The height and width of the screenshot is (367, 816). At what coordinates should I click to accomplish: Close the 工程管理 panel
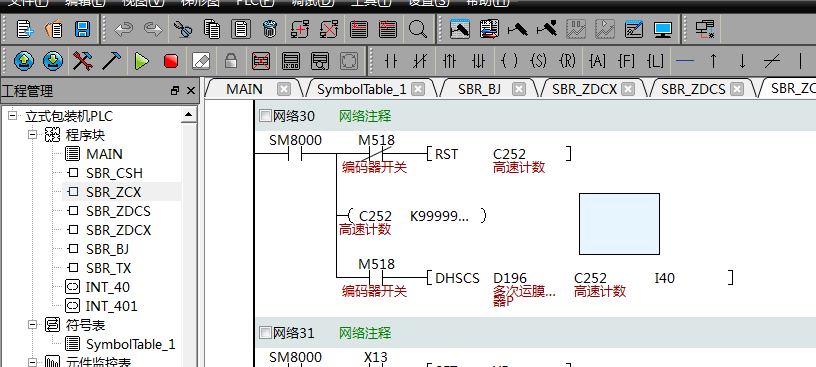pos(190,91)
